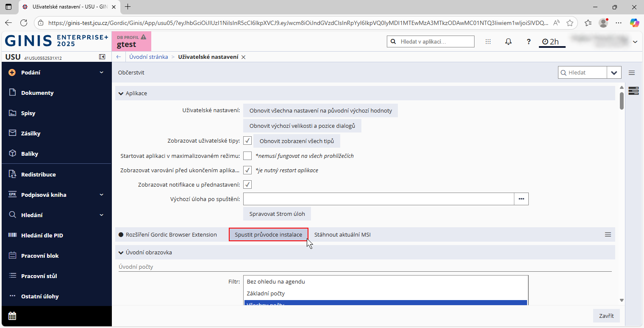
Task: Open the apps grid icon
Action: [488, 41]
